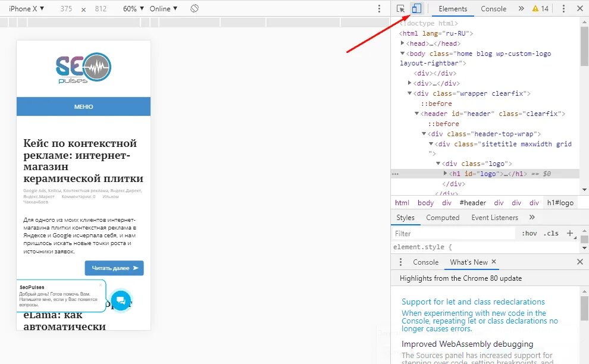The height and width of the screenshot is (364, 589).
Task: Switch to the Computed tab
Action: (x=443, y=218)
